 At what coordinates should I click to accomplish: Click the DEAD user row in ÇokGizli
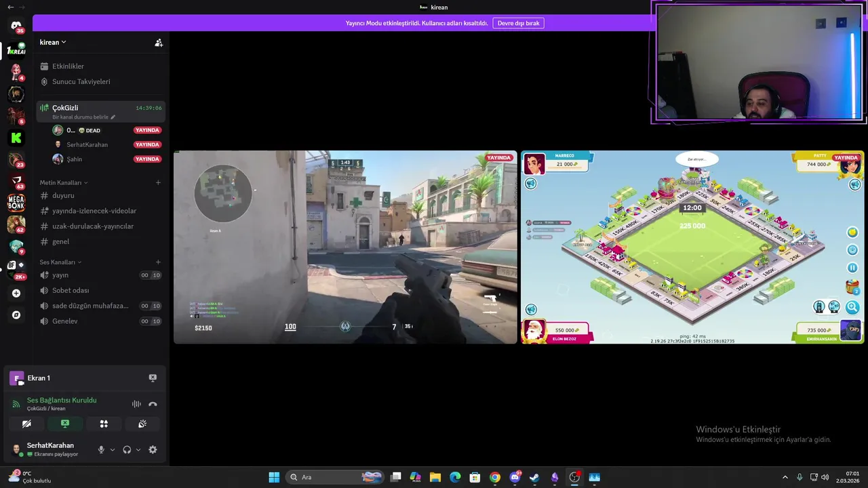(107, 130)
